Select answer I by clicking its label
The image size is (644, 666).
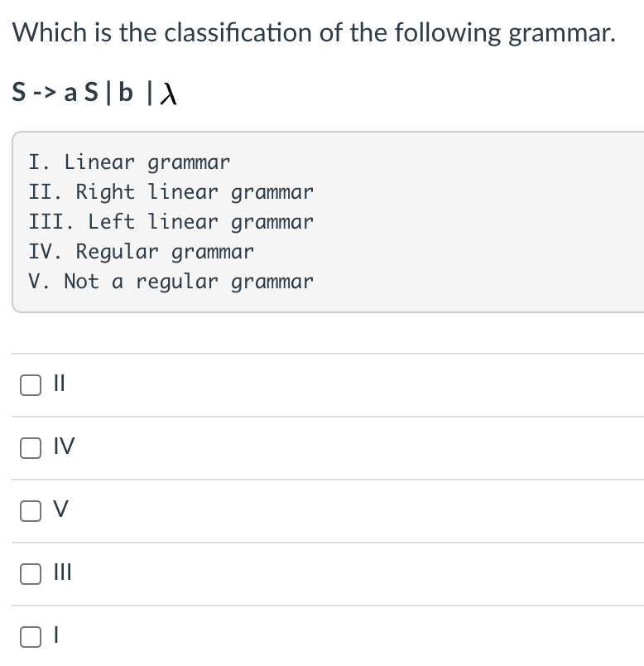click(x=55, y=635)
